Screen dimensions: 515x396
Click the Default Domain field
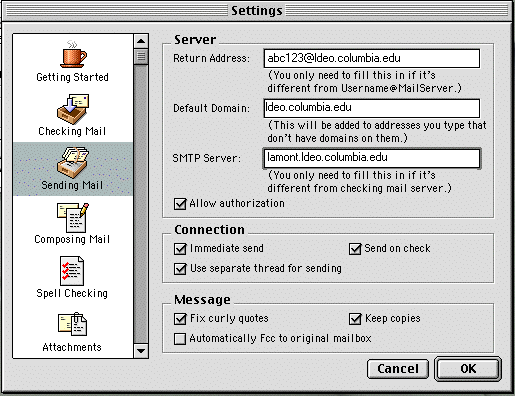click(372, 108)
